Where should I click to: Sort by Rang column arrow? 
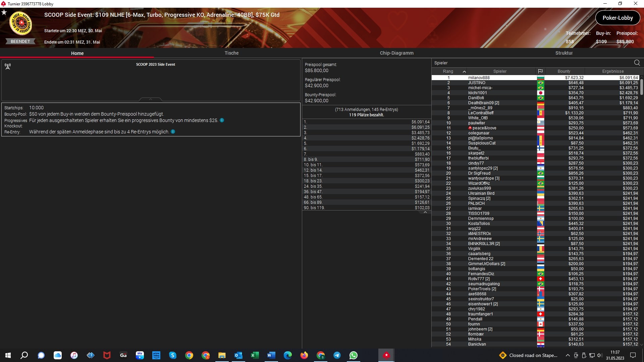tap(464, 71)
